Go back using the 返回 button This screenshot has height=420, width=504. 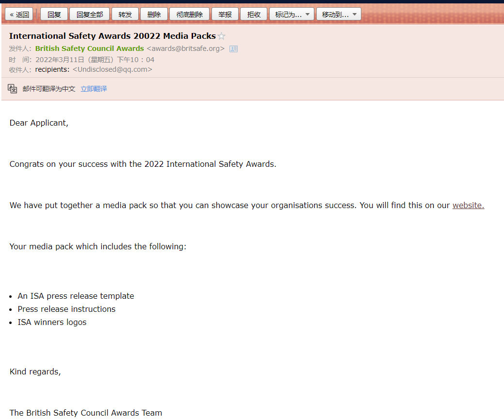point(19,15)
